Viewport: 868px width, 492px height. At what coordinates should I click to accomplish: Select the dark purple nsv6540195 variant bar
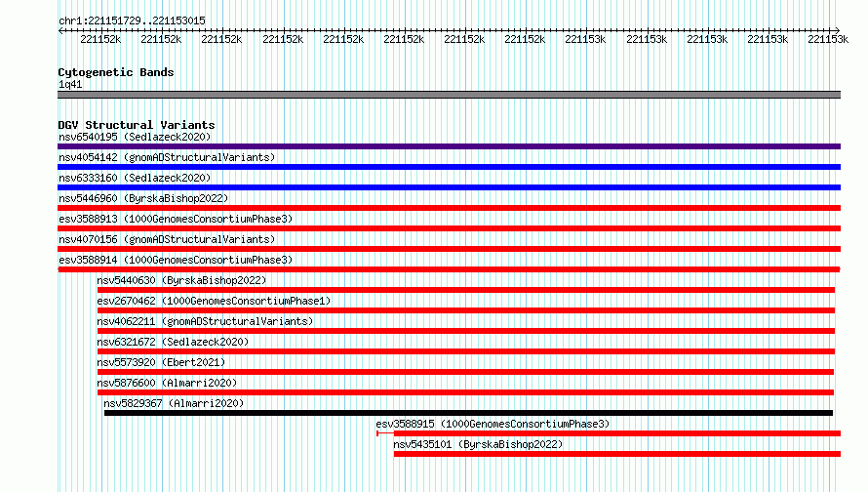point(449,146)
